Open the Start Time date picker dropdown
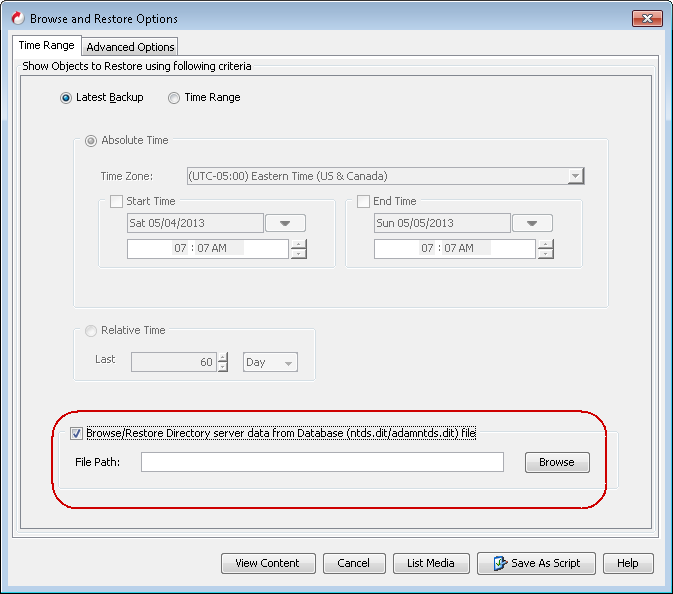Screen dimensions: 673x594 [x=285, y=223]
